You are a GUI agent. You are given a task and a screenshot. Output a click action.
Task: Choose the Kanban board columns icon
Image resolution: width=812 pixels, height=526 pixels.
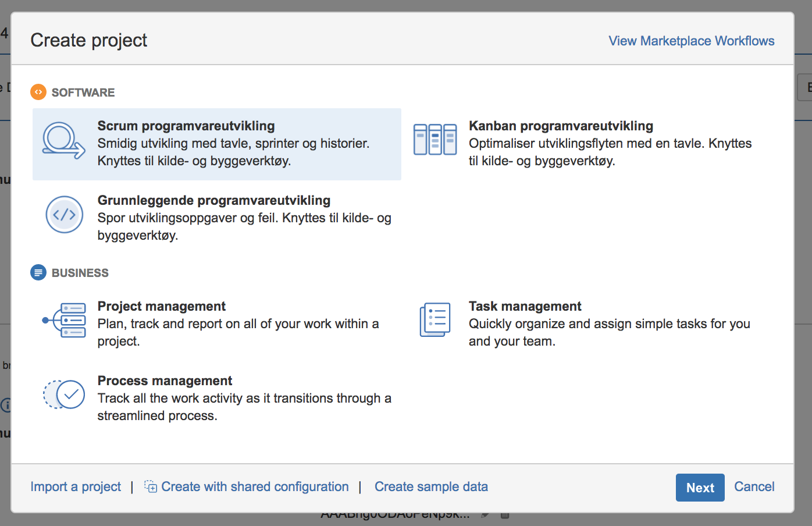435,140
